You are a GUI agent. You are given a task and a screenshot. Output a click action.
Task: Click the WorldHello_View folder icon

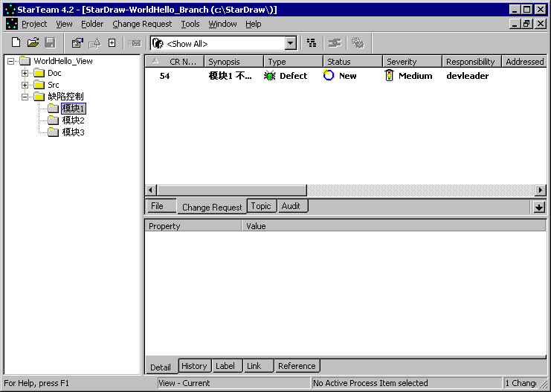pyautogui.click(x=25, y=61)
